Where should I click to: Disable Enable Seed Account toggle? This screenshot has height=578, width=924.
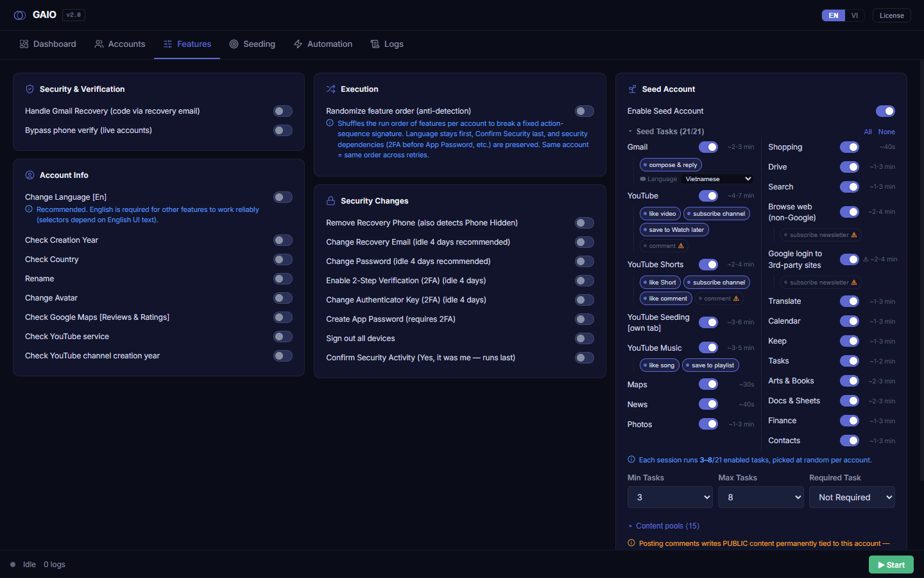(886, 111)
